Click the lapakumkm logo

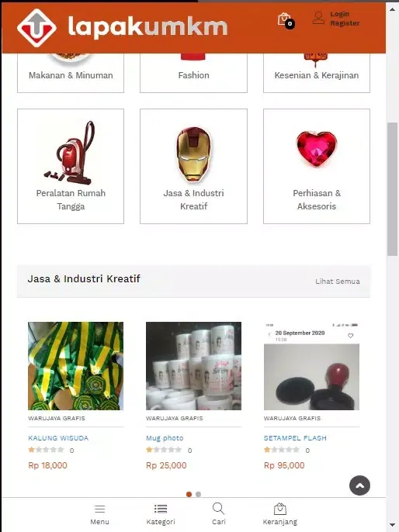pyautogui.click(x=122, y=28)
